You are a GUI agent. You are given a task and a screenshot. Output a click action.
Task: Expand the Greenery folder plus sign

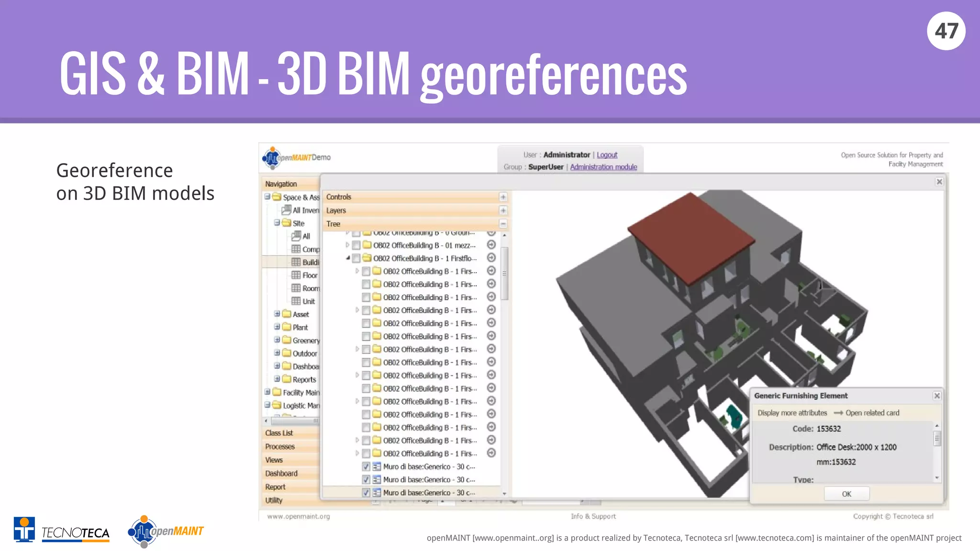277,340
